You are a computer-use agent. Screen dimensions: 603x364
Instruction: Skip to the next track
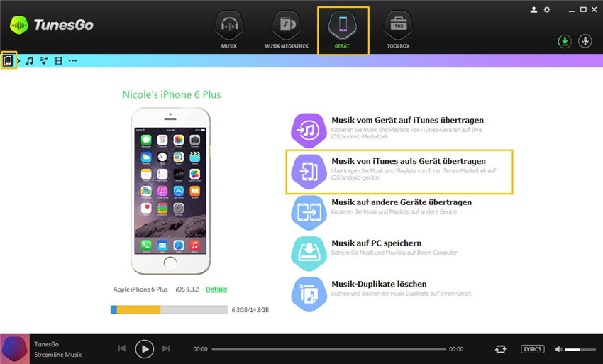tap(166, 348)
